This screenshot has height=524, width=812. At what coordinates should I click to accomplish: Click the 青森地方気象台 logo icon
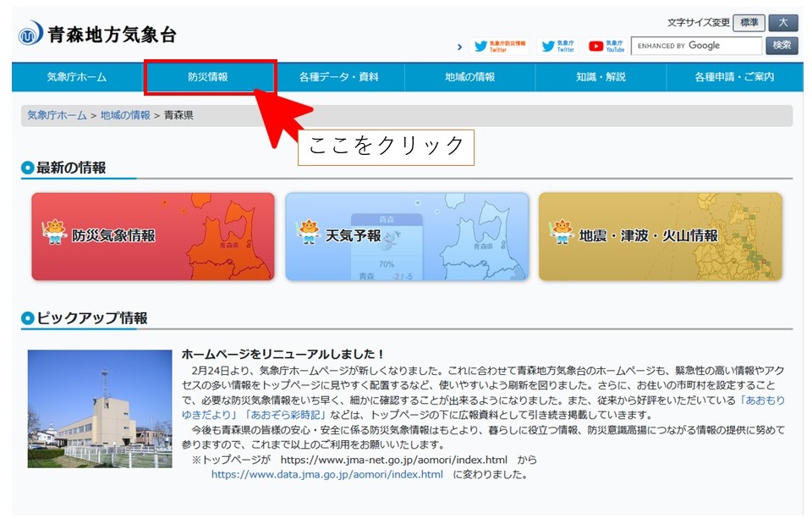coord(30,36)
